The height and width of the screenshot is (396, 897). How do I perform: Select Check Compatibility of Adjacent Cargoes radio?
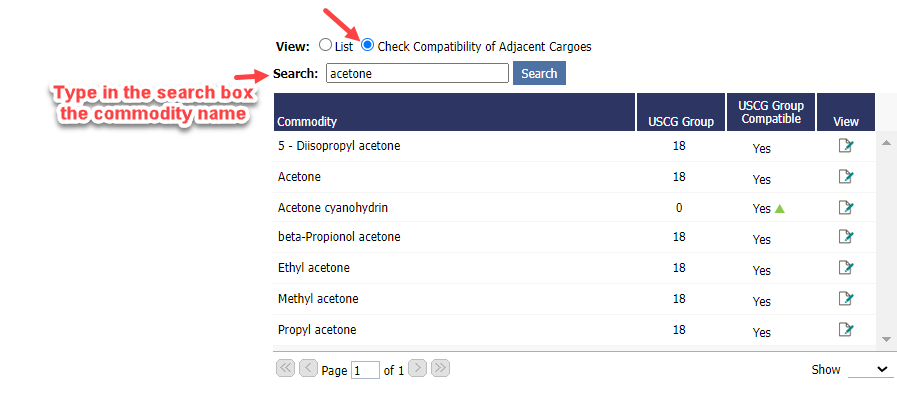(368, 45)
